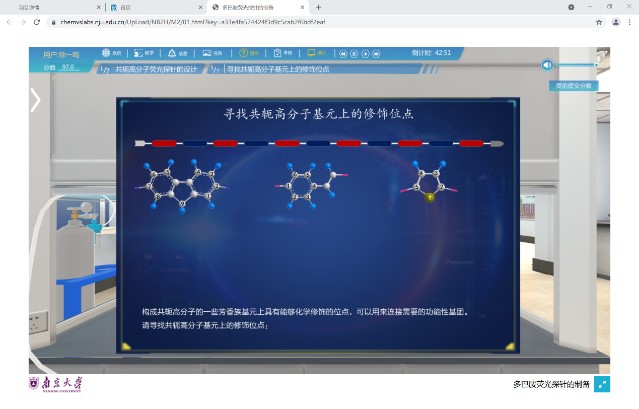Reload the page with browser refresh icon

coord(37,21)
